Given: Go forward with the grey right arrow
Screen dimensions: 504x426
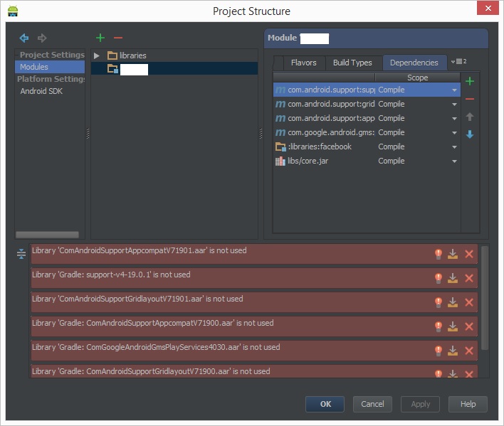Looking at the screenshot, I should [x=42, y=38].
